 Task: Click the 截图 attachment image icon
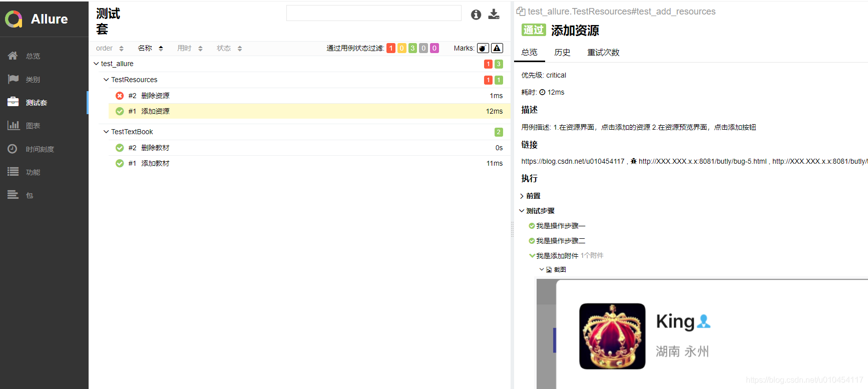pyautogui.click(x=549, y=270)
